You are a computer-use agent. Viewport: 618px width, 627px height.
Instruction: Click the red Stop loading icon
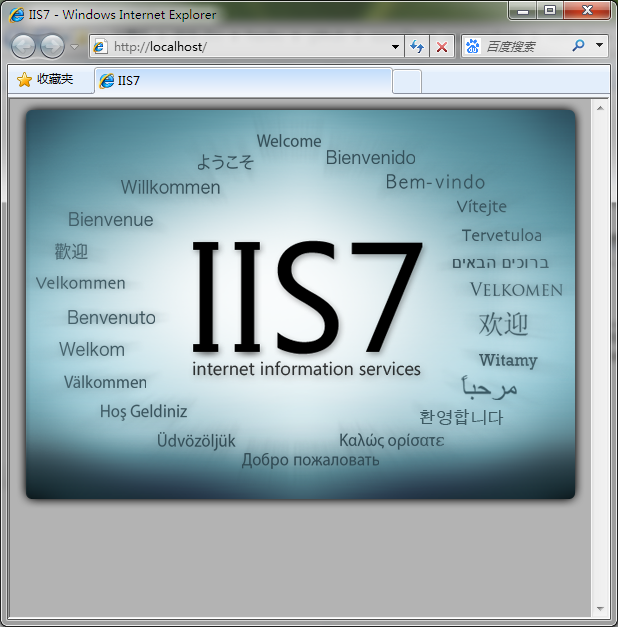pos(441,47)
